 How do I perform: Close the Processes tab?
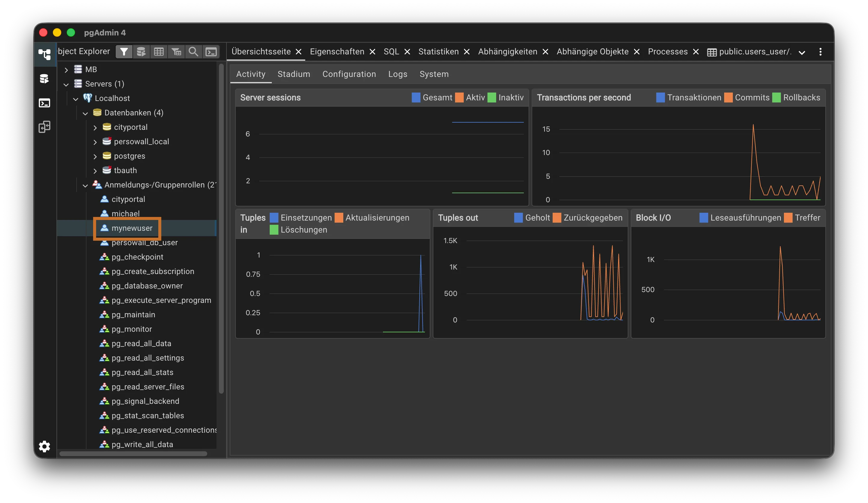tap(696, 52)
